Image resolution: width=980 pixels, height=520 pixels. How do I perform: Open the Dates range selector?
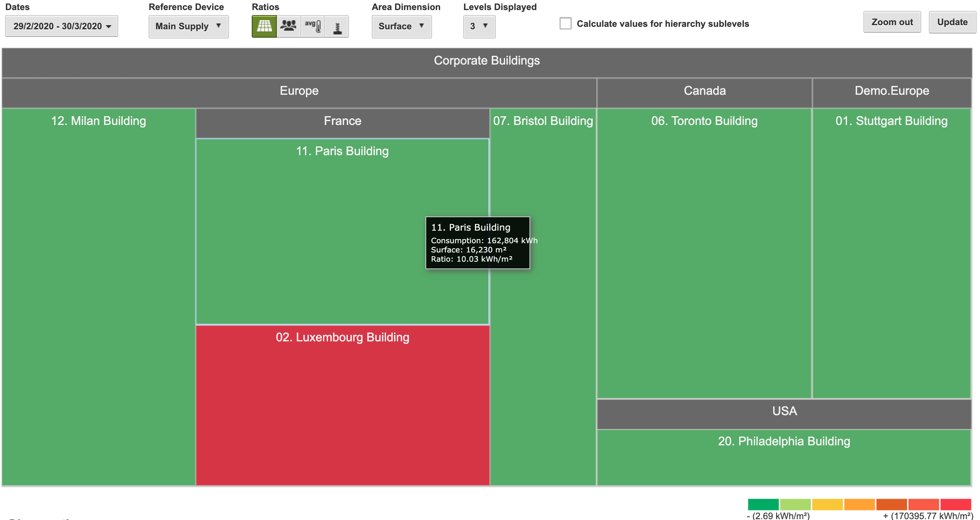pyautogui.click(x=61, y=26)
